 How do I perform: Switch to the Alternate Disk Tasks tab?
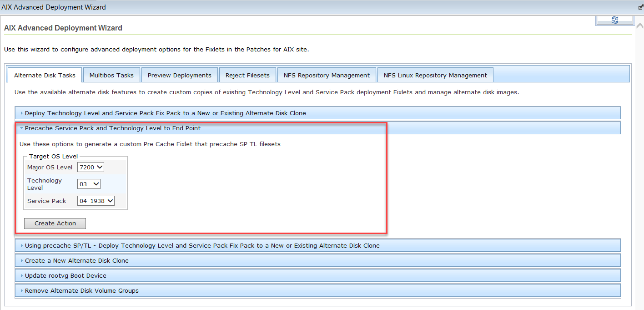click(45, 75)
